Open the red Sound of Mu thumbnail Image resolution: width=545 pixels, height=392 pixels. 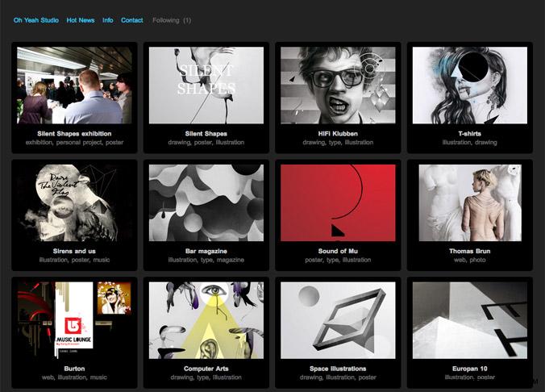coord(338,202)
